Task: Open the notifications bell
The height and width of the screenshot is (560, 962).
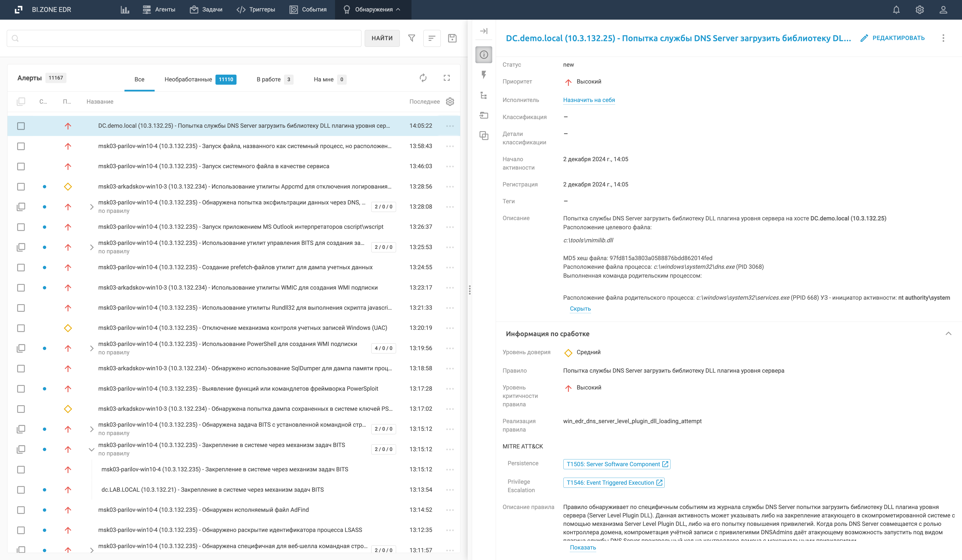Action: 896,10
